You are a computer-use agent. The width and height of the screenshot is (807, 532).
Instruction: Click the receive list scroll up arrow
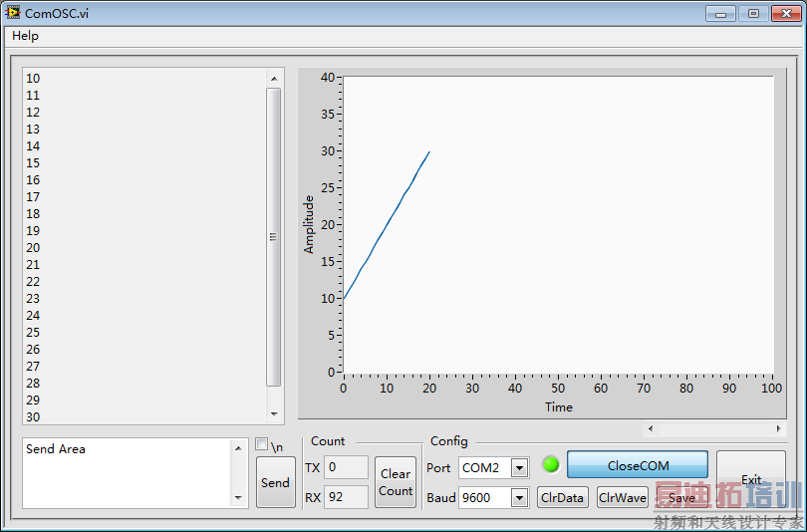pos(274,79)
